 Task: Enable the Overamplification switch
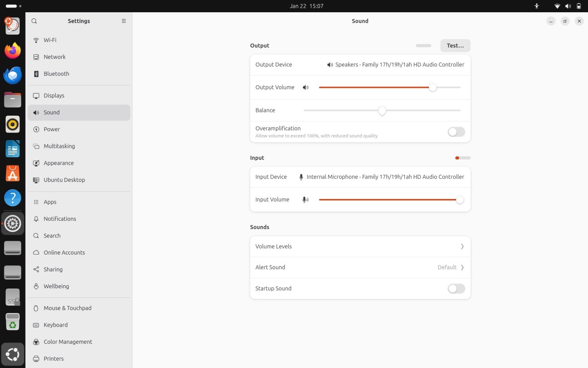456,132
